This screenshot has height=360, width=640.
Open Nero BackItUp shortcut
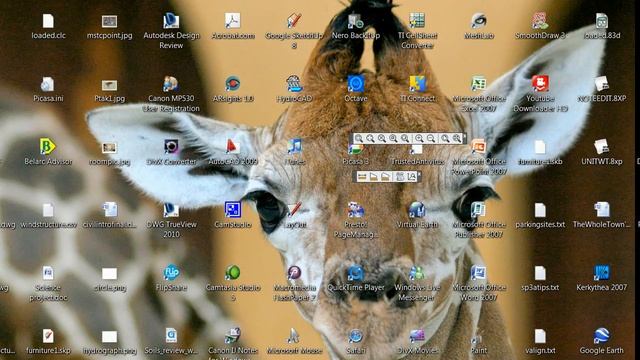pyautogui.click(x=356, y=21)
